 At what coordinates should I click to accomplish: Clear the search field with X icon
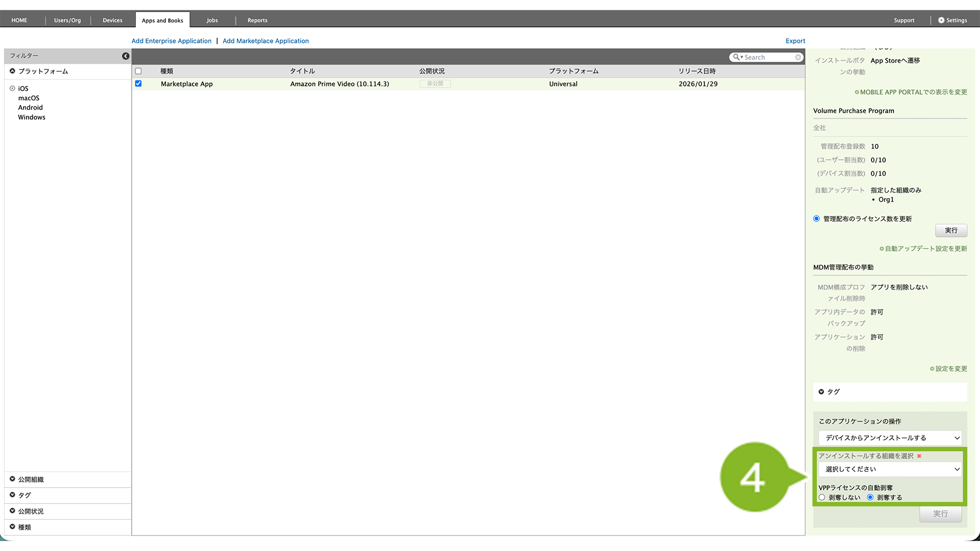798,57
